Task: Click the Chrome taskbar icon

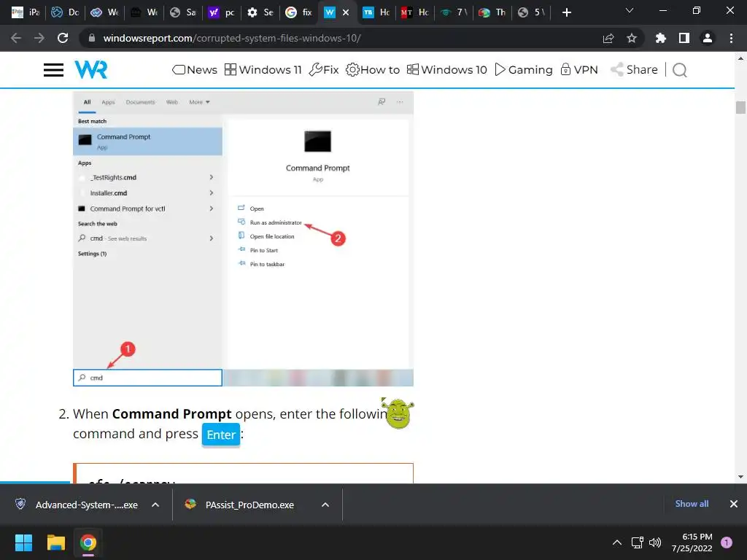Action: (88, 542)
